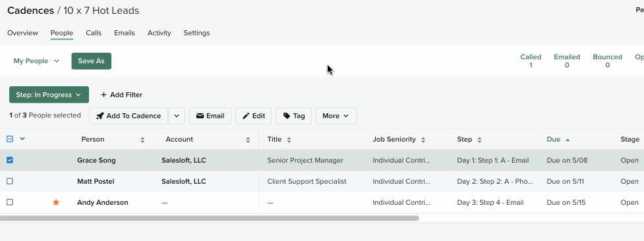Click Job Seniority cell in Andy Anderson row

[x=401, y=202]
